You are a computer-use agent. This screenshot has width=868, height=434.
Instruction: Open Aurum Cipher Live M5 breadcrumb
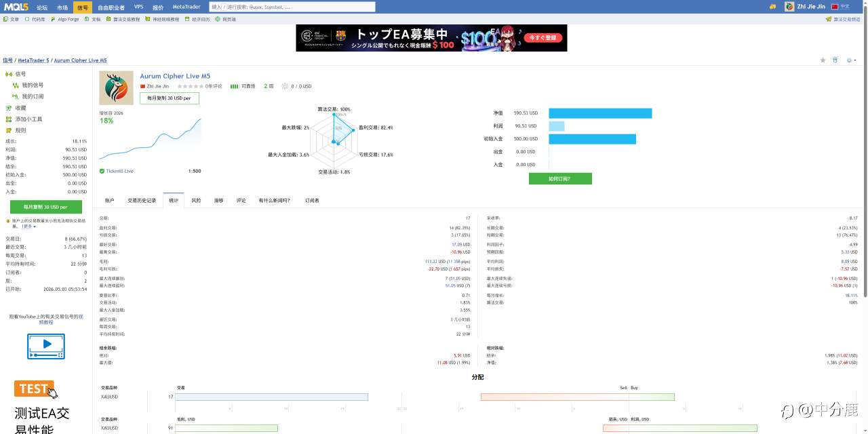pos(80,60)
